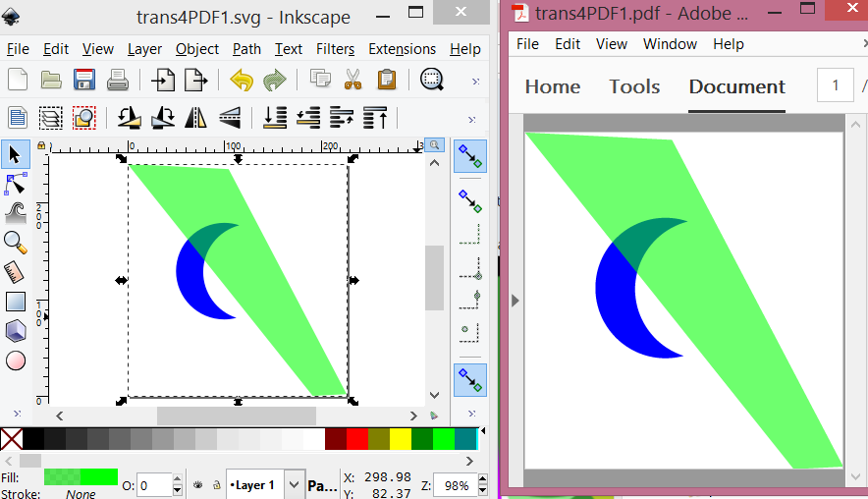Select the Rectangle drawing tool
The image size is (868, 499).
(x=16, y=302)
